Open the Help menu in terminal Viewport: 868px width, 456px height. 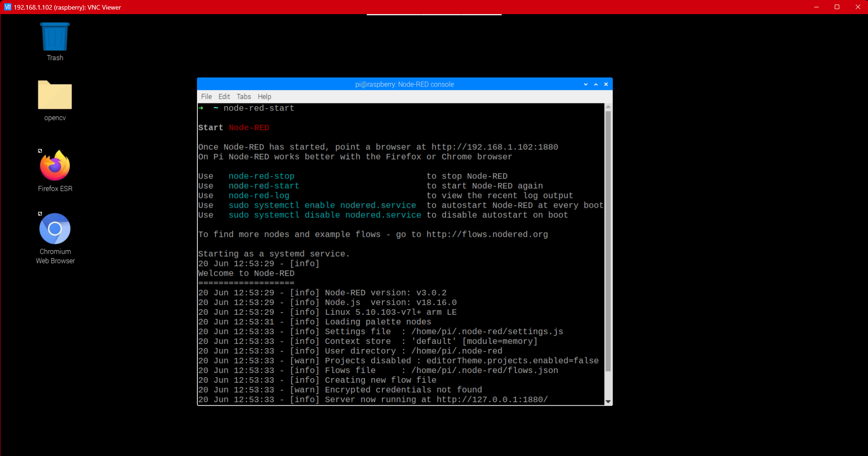pyautogui.click(x=264, y=97)
